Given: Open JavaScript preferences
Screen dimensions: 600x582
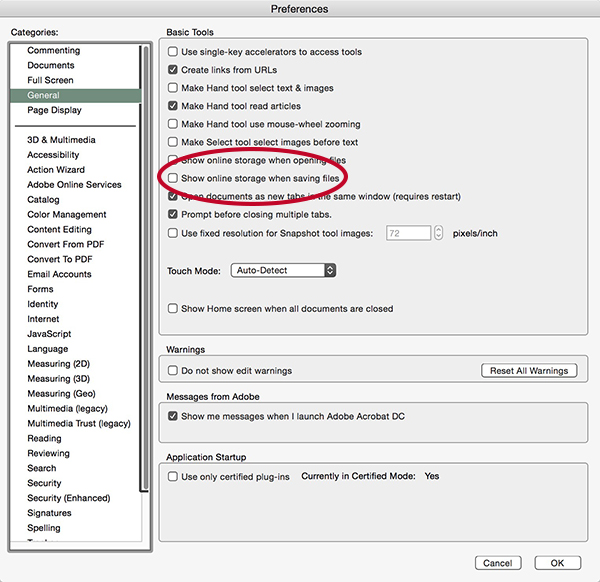Looking at the screenshot, I should point(49,334).
